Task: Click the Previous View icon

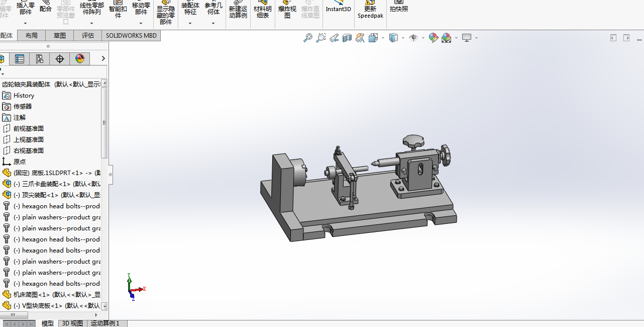Action: [334, 38]
